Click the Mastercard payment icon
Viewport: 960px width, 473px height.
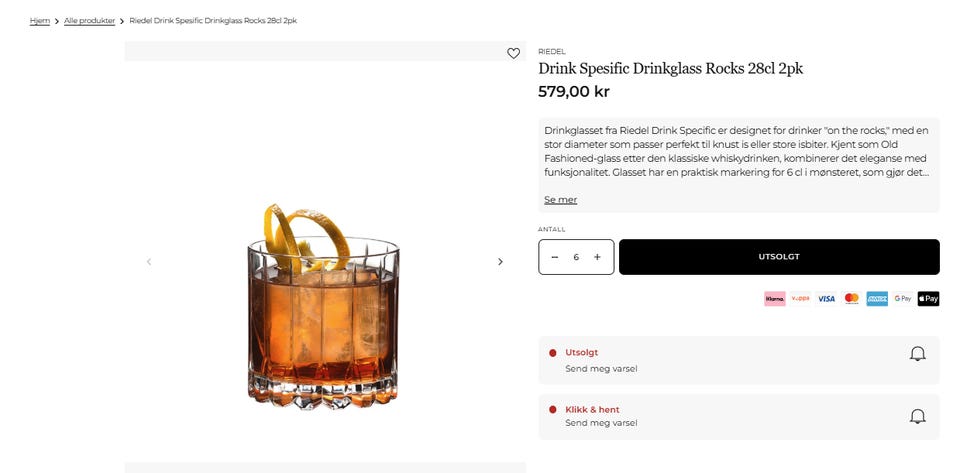(x=852, y=299)
